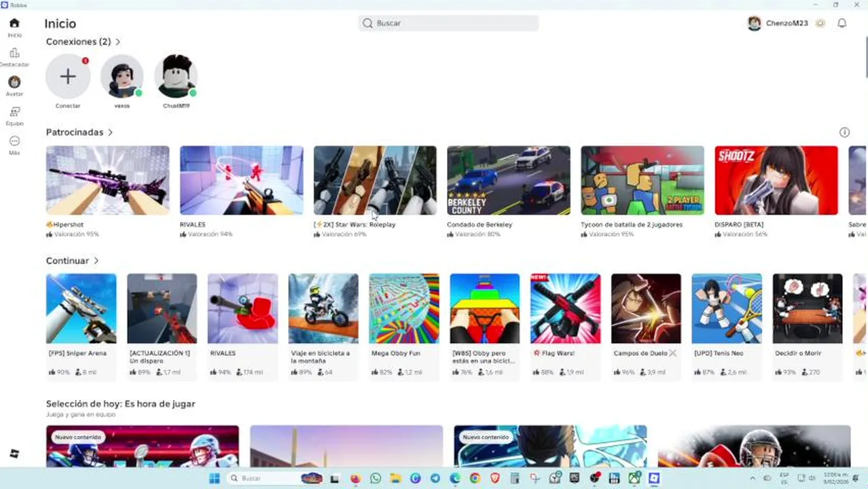This screenshot has width=868, height=489.
Task: Click the ChenzoM23 username
Action: click(x=787, y=23)
